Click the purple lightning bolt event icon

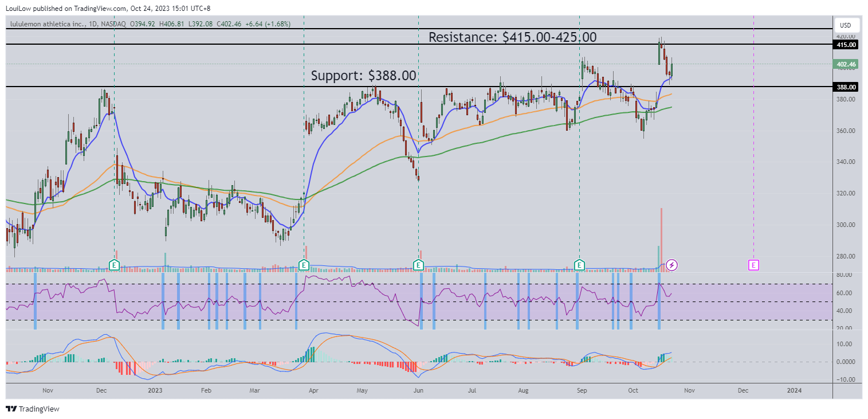(x=673, y=265)
